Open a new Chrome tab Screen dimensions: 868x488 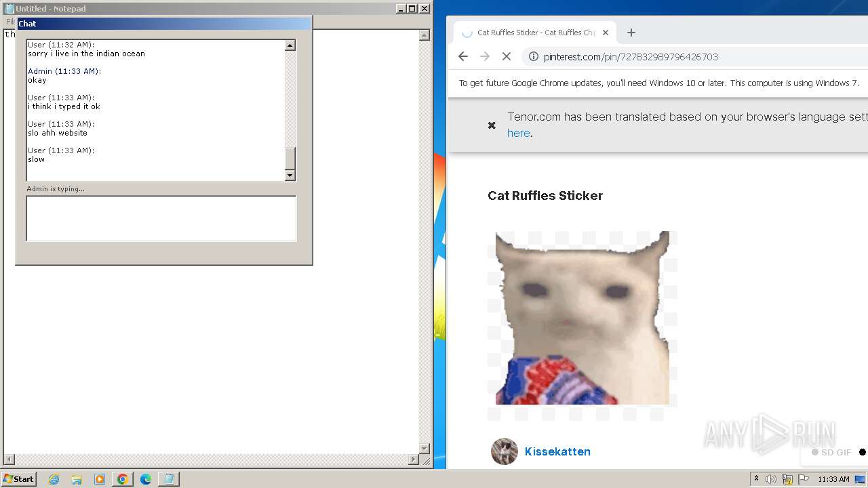pos(631,33)
